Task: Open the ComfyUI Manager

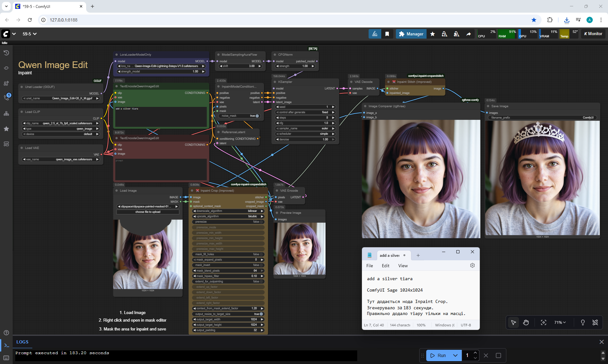Action: click(x=411, y=34)
